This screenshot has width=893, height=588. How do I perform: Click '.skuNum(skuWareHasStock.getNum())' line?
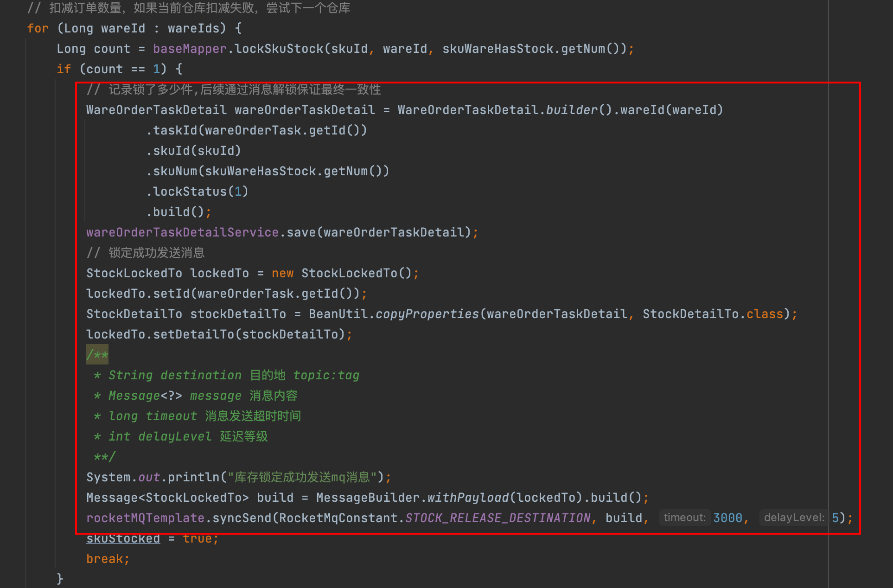[268, 171]
